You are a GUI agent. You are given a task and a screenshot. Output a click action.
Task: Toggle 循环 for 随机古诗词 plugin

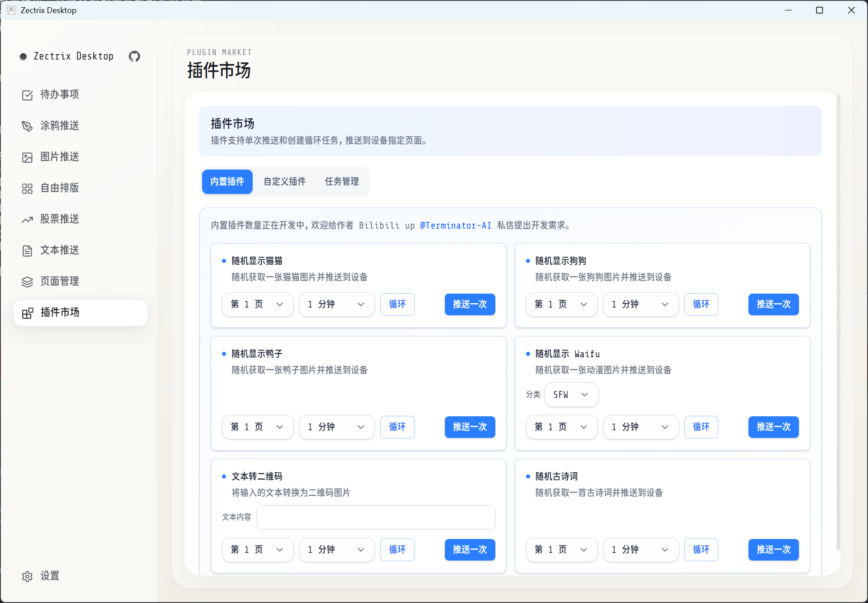point(701,550)
